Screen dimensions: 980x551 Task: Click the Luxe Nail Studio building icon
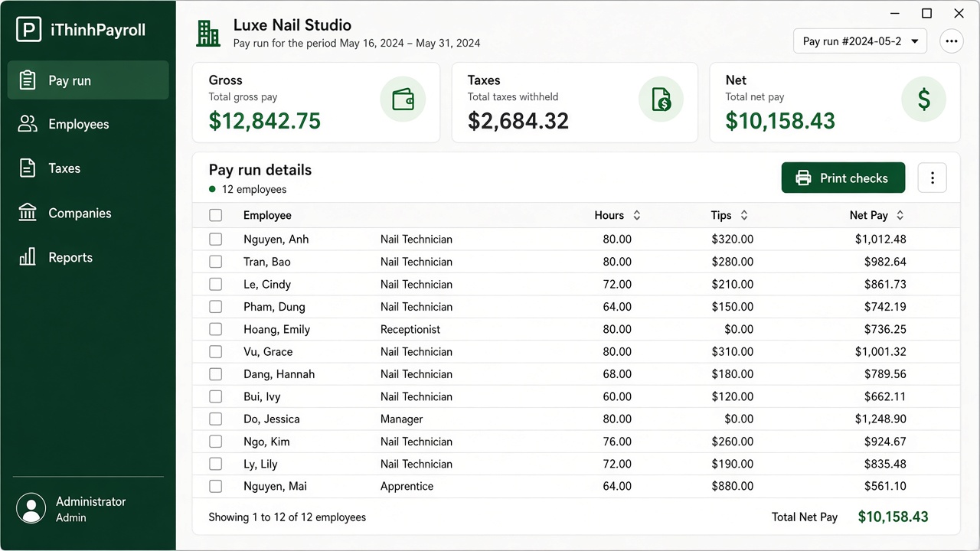pyautogui.click(x=208, y=34)
